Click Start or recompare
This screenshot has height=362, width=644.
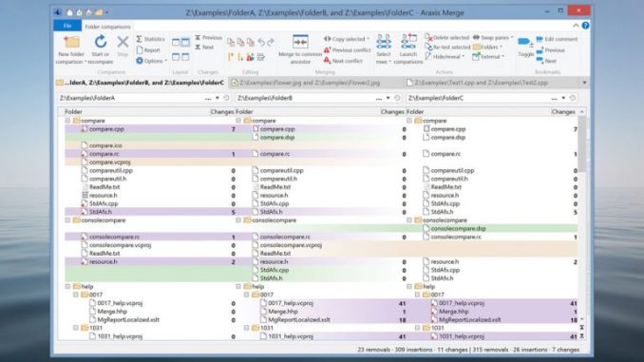tap(101, 49)
